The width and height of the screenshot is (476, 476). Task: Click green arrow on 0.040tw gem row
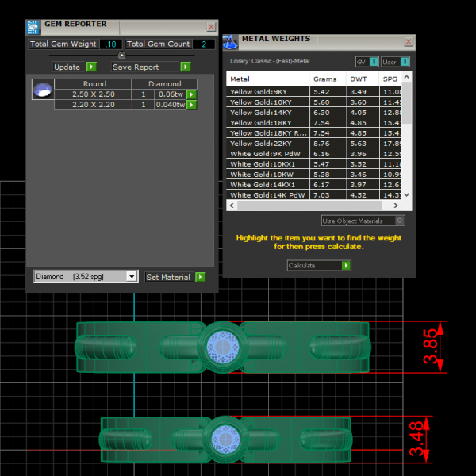tap(191, 105)
